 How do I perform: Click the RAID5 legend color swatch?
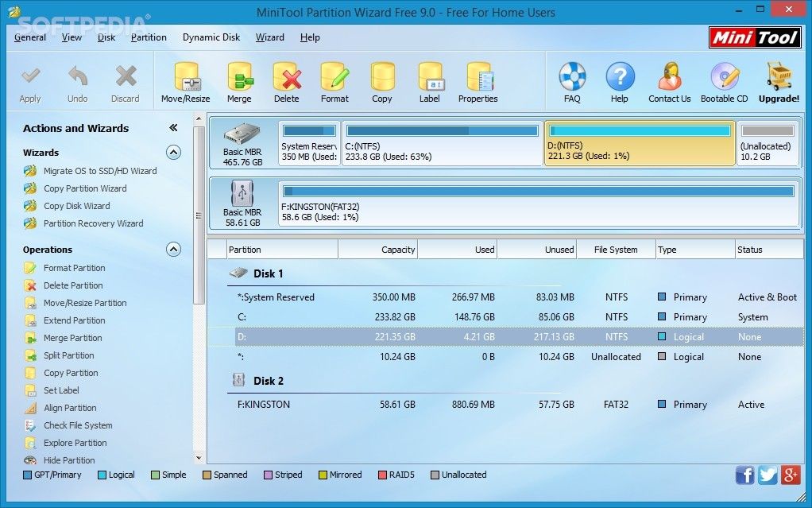[383, 475]
